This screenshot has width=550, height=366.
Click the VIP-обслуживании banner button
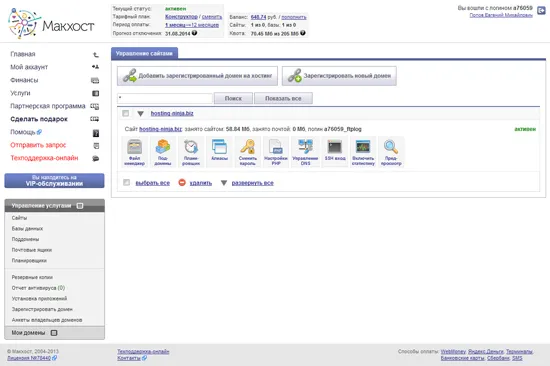tap(54, 180)
